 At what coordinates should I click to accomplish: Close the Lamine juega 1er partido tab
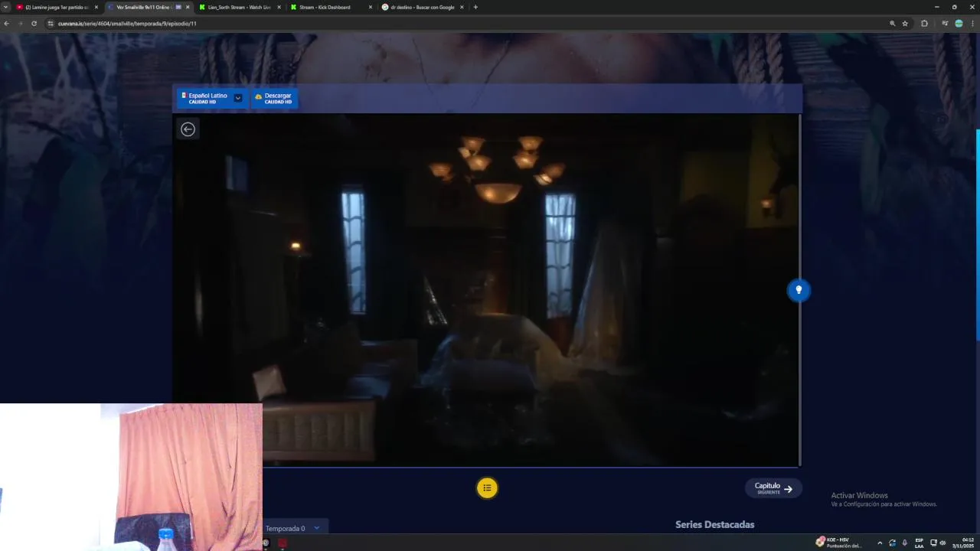[x=96, y=7]
